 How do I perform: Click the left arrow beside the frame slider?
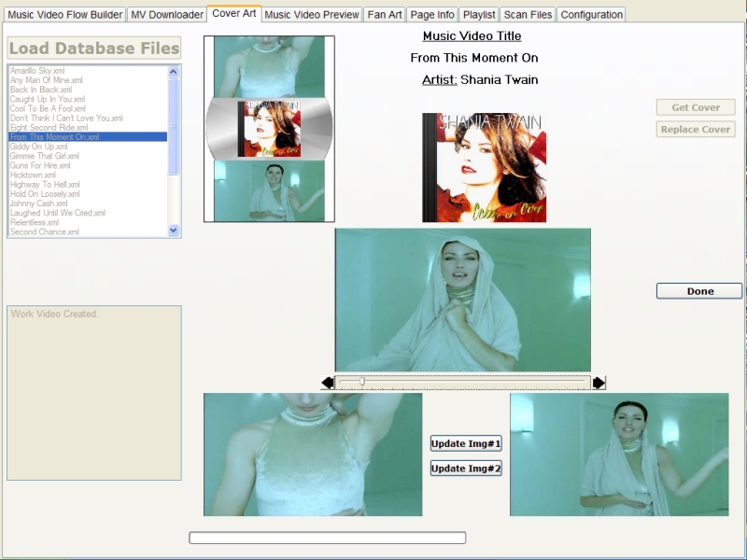pos(327,383)
